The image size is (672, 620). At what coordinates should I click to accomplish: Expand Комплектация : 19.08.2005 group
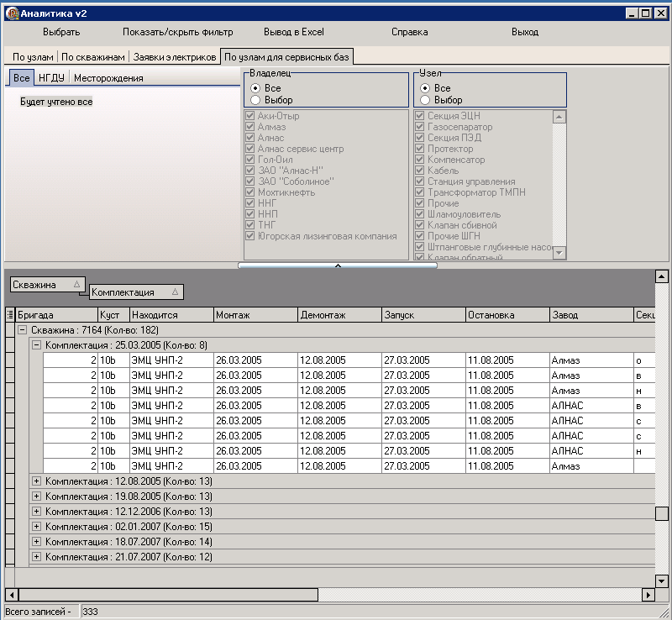click(x=36, y=497)
